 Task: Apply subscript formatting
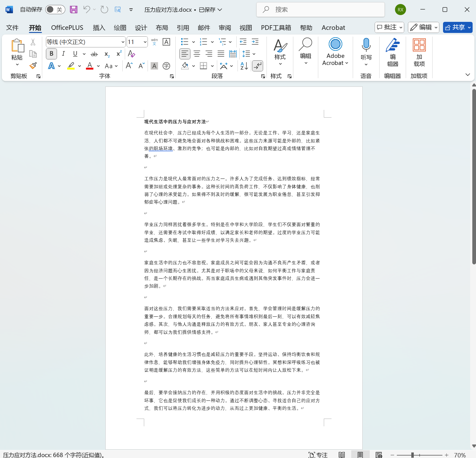click(x=106, y=54)
